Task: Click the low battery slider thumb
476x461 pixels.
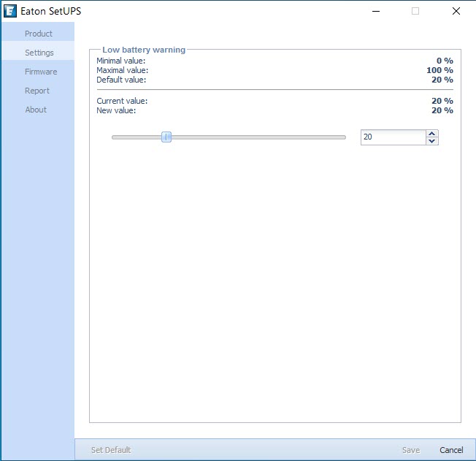Action: 166,137
